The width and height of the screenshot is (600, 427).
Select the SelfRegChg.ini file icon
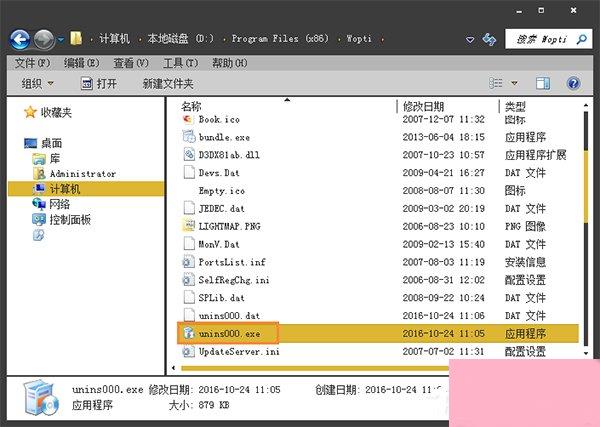[x=189, y=280]
